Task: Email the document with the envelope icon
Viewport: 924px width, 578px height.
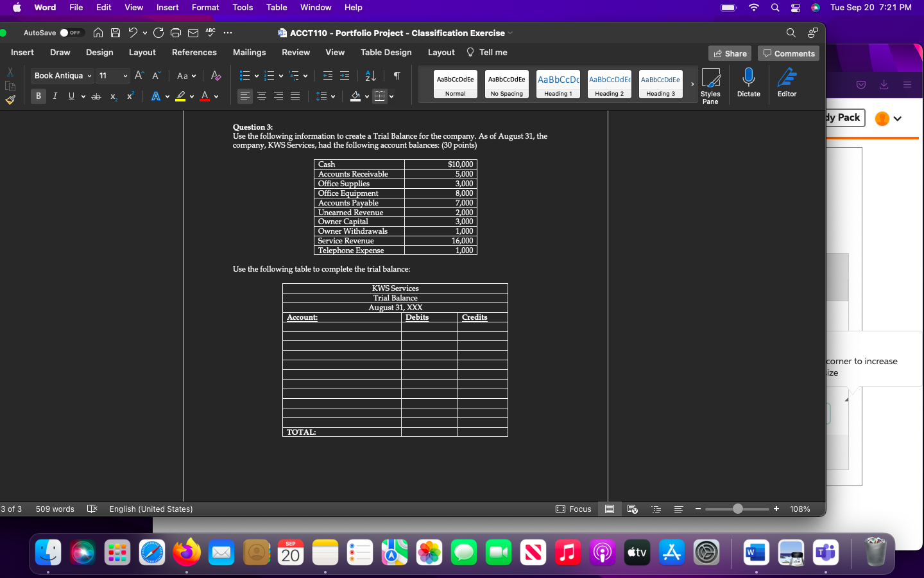Action: (x=193, y=33)
